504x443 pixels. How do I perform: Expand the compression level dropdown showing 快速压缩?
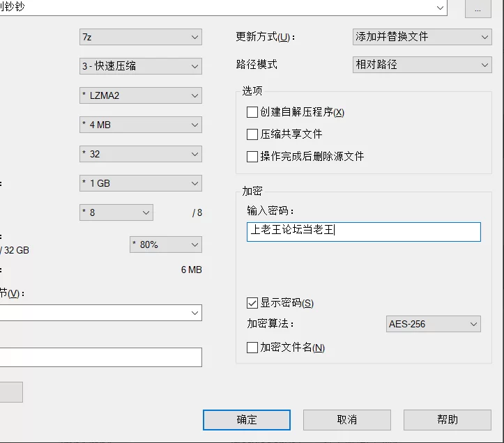[x=140, y=66]
